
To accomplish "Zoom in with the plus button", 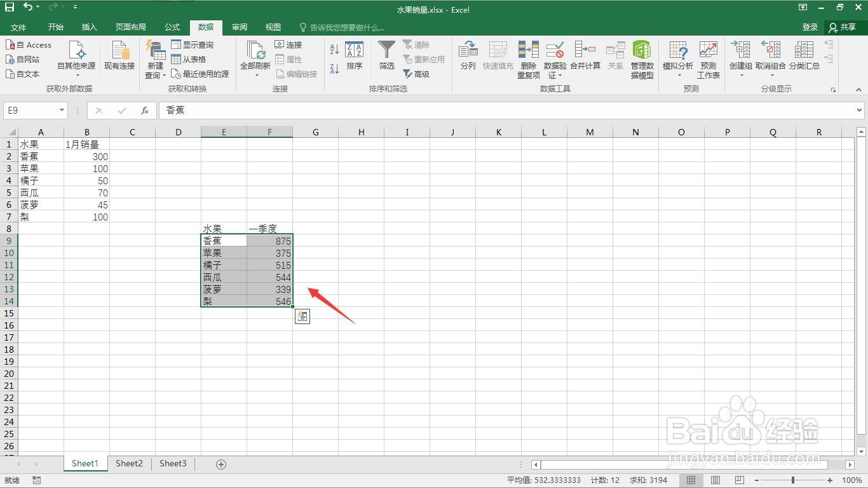I will 830,480.
